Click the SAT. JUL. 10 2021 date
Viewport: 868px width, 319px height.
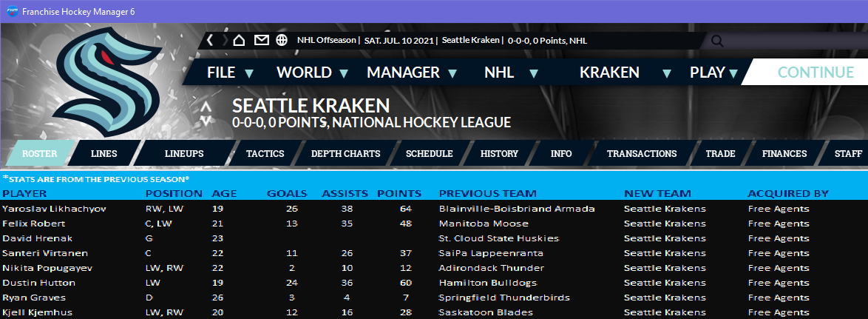400,41
